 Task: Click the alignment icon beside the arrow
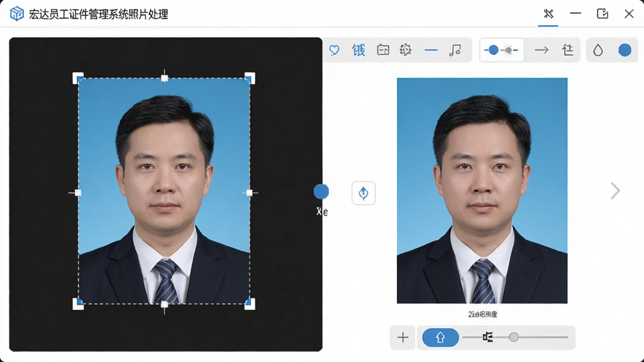coord(568,50)
